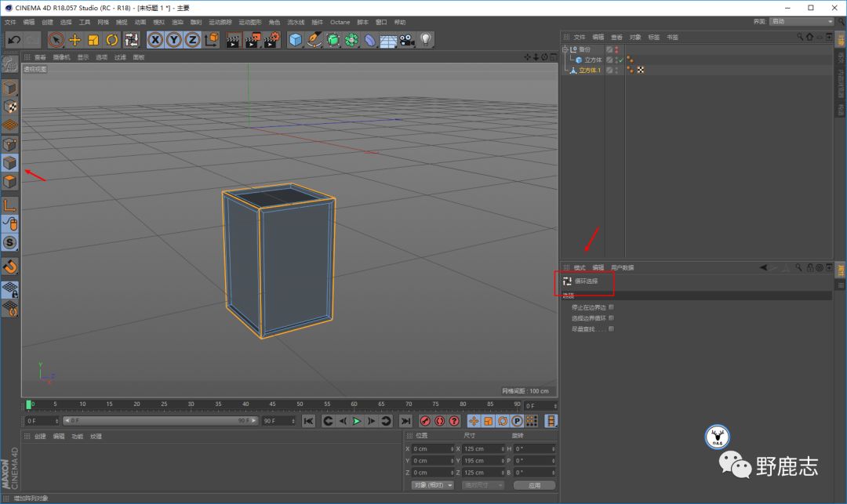Open the 对象 (相对) coordinate dropdown
847x504 pixels.
point(432,485)
